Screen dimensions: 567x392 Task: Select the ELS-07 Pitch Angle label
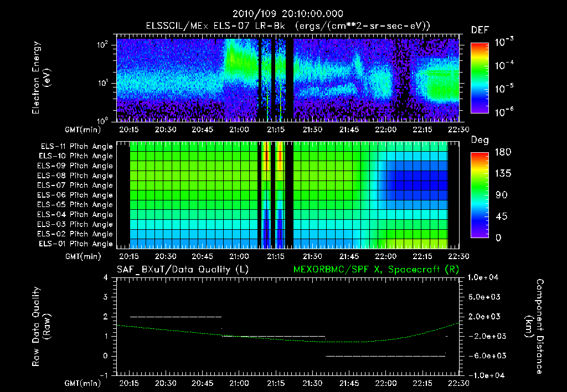pyautogui.click(x=75, y=185)
